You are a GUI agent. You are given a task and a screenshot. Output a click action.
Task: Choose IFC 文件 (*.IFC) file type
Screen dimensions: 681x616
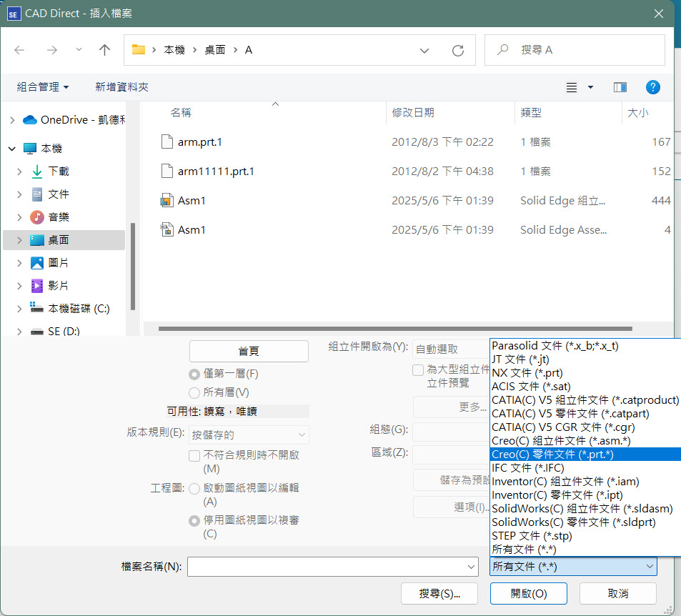[585, 468]
